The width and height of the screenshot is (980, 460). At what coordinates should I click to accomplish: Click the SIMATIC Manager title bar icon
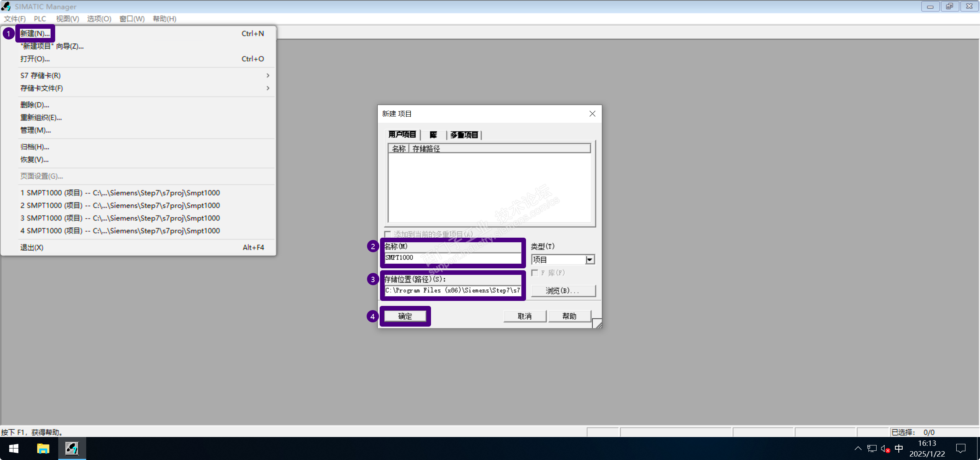6,6
